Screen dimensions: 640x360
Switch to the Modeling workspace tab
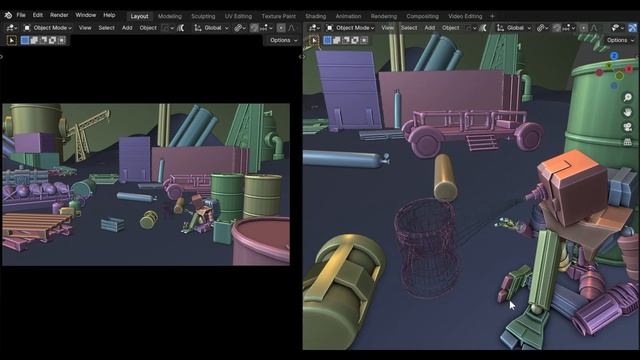pos(170,16)
